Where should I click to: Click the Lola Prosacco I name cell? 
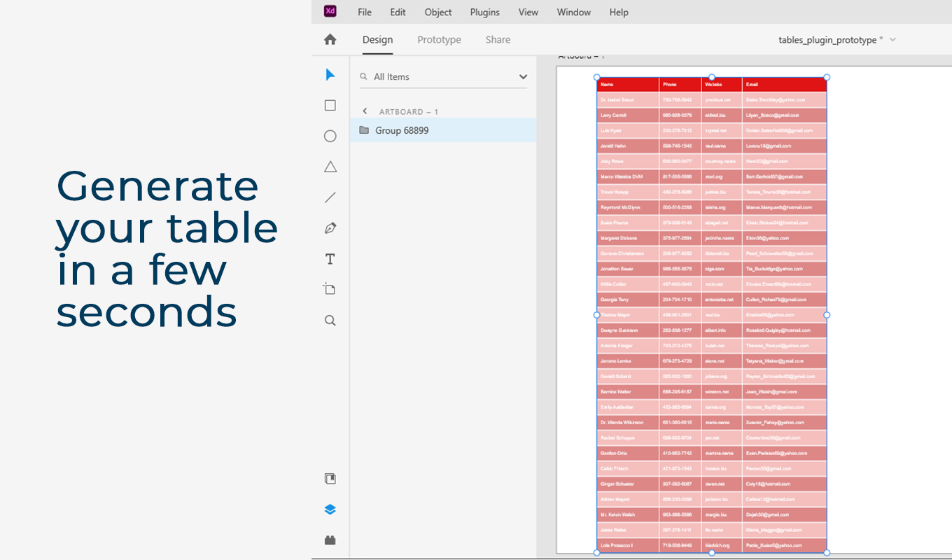point(628,545)
